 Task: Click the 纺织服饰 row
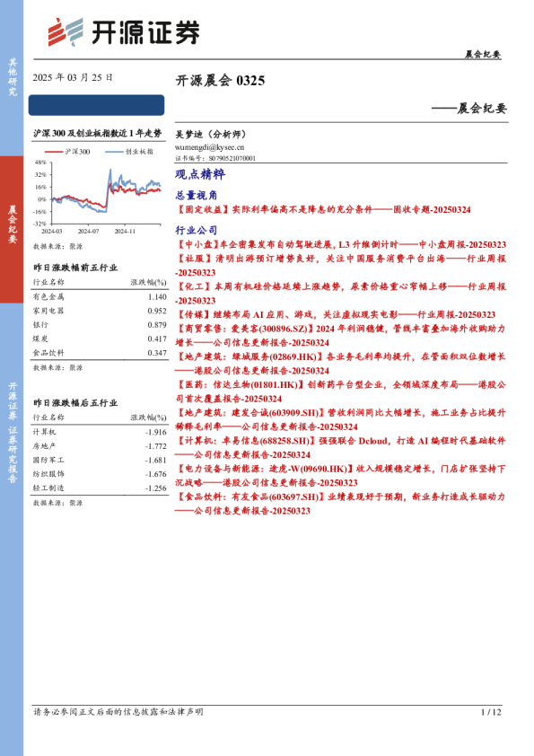point(100,474)
